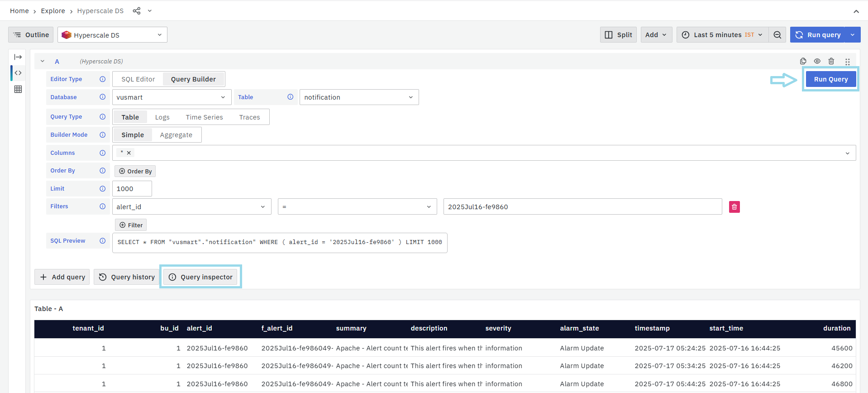The height and width of the screenshot is (393, 868).
Task: Switch editor type to SQL Editor
Action: pyautogui.click(x=138, y=79)
